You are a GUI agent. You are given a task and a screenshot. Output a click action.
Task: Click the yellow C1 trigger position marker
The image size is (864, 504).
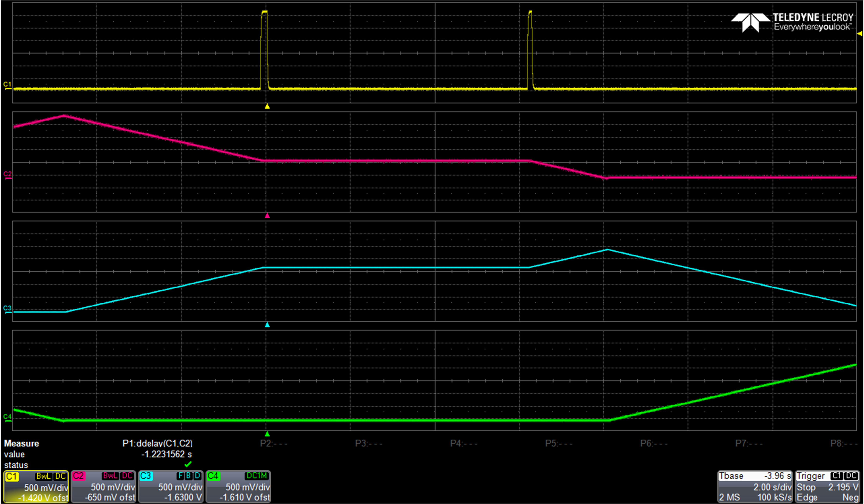pyautogui.click(x=267, y=106)
